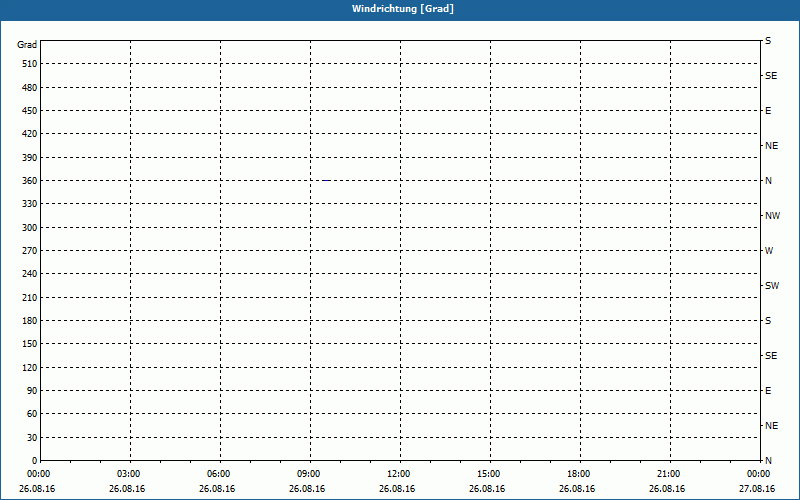800x500 pixels.
Task: Click the 180 y-axis value
Action: point(30,321)
